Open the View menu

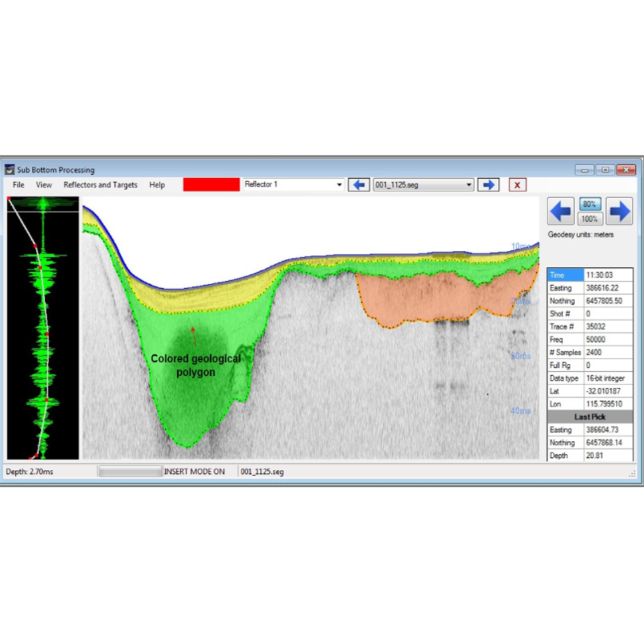coord(44,184)
